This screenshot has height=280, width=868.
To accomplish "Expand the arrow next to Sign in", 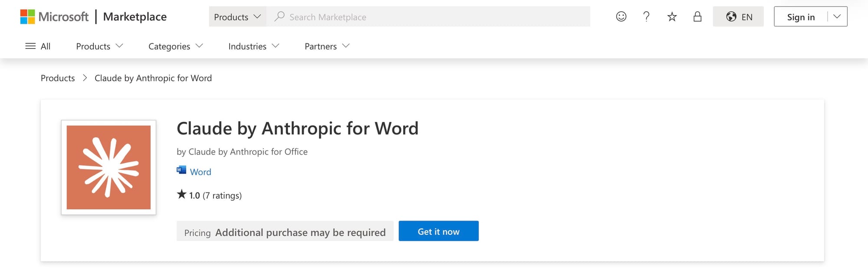I will coord(837,16).
